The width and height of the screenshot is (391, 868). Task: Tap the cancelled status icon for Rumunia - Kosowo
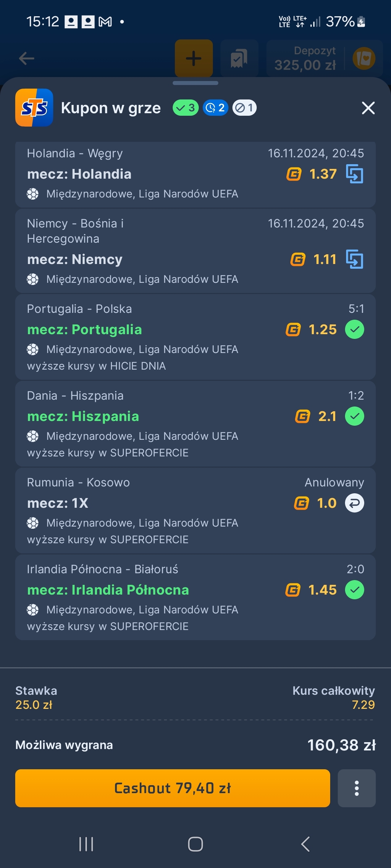pyautogui.click(x=354, y=503)
